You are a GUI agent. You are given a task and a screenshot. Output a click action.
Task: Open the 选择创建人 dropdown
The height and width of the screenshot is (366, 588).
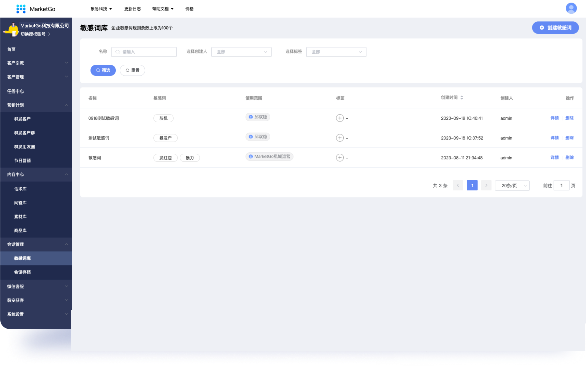click(x=241, y=52)
